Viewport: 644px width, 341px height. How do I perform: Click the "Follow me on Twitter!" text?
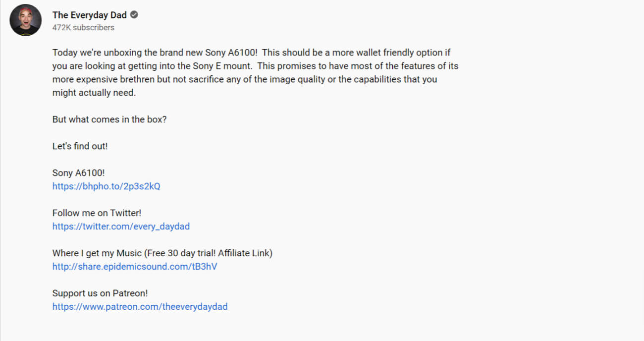tap(97, 213)
